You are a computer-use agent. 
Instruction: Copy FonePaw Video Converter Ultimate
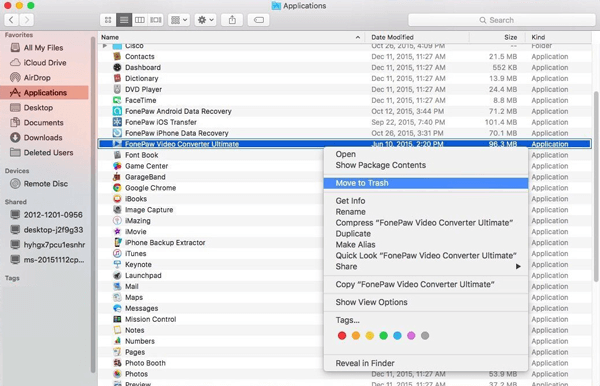click(426, 284)
